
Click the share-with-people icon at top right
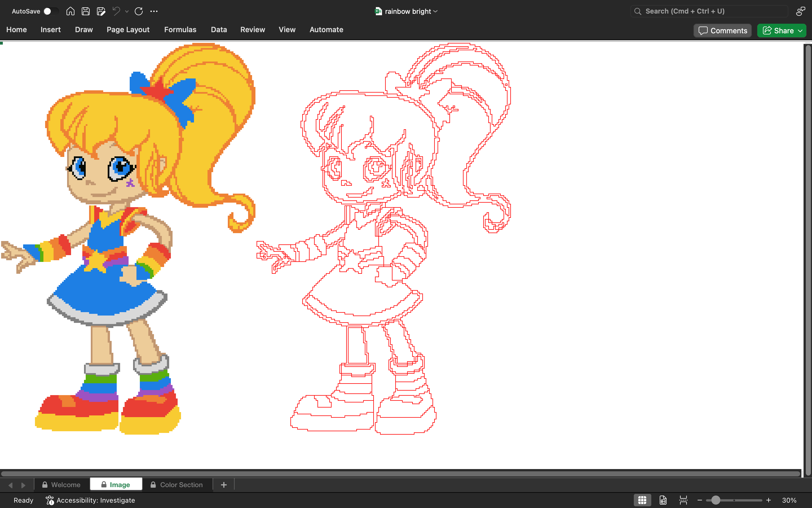tap(801, 11)
